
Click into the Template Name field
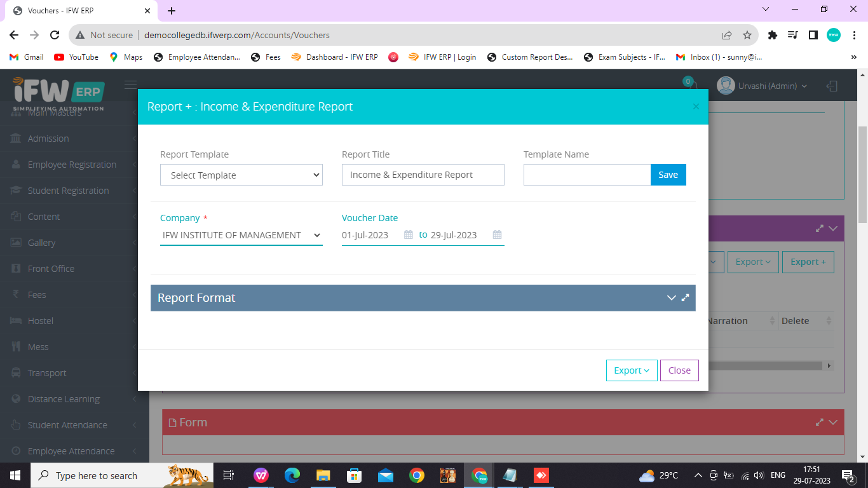(x=587, y=175)
